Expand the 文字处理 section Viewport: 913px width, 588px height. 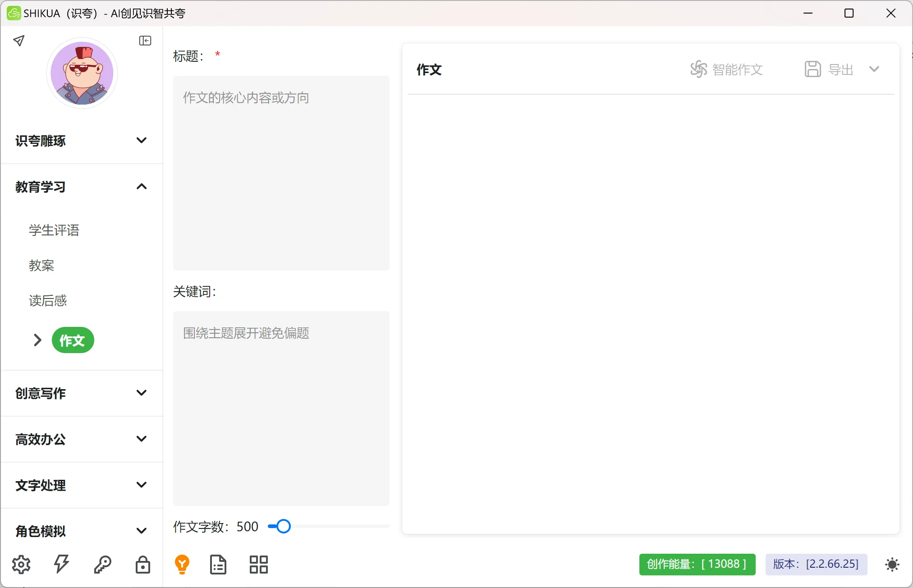click(82, 485)
